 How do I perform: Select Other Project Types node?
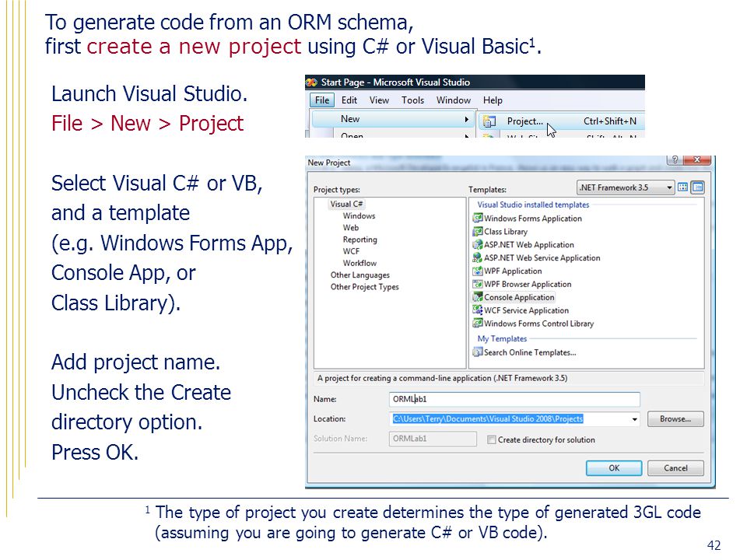tap(364, 287)
